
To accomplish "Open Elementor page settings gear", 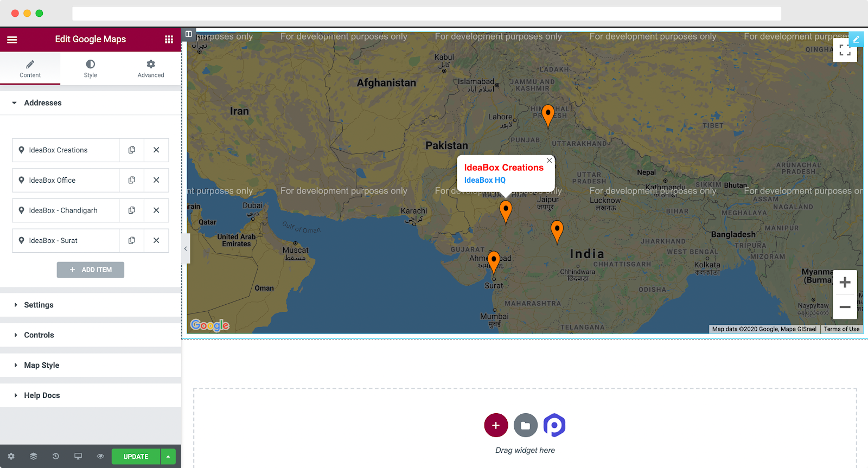I will click(x=11, y=457).
